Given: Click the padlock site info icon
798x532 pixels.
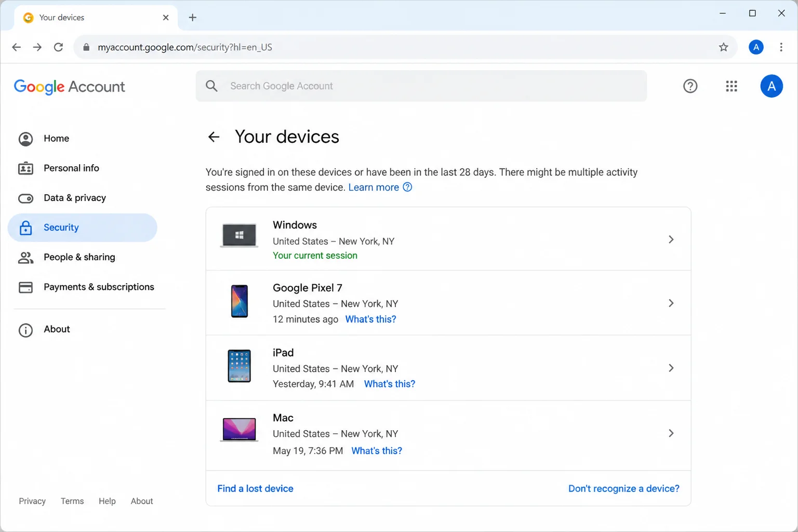Looking at the screenshot, I should tap(86, 47).
